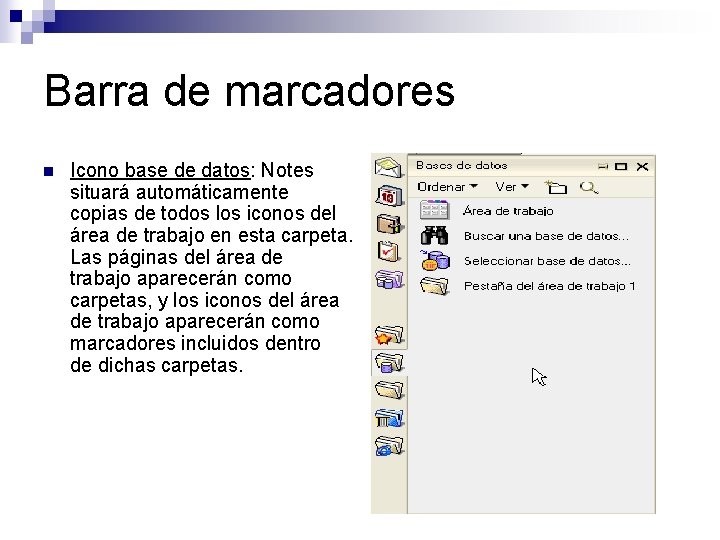Open the Address Book bookmark icon
720x540 pixels.
(388, 224)
